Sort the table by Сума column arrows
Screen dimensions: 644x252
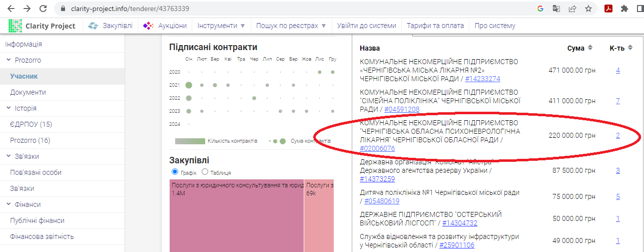pyautogui.click(x=590, y=48)
